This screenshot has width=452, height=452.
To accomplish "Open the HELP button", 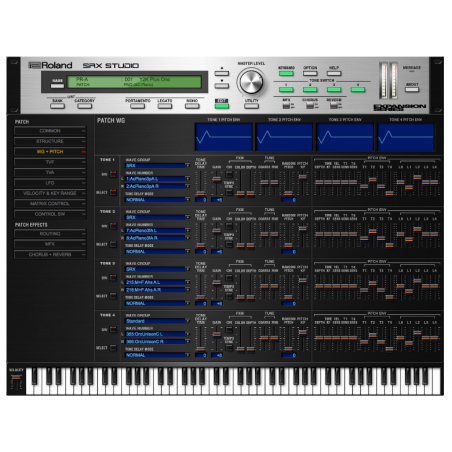I will click(x=334, y=73).
